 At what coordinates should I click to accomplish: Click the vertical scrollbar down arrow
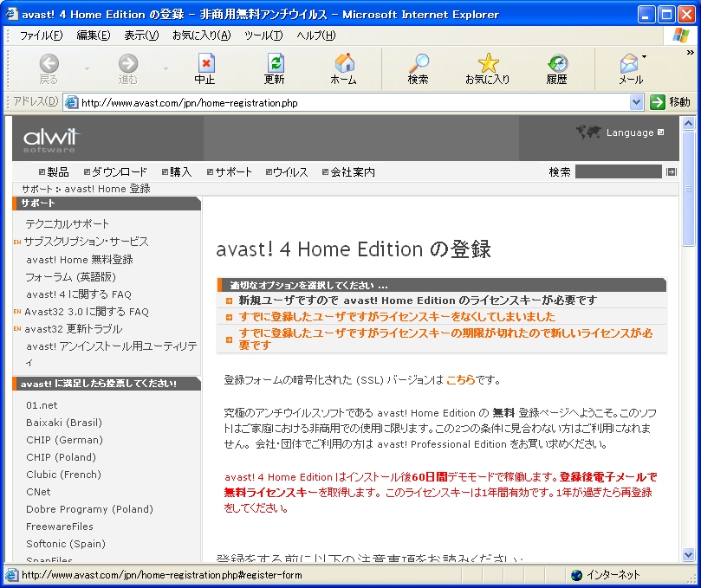point(689,555)
